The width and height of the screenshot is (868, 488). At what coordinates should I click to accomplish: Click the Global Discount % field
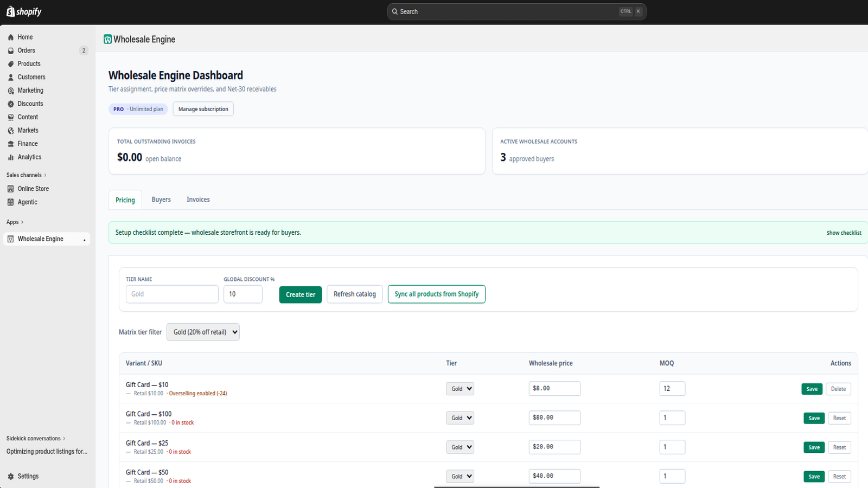(x=243, y=294)
